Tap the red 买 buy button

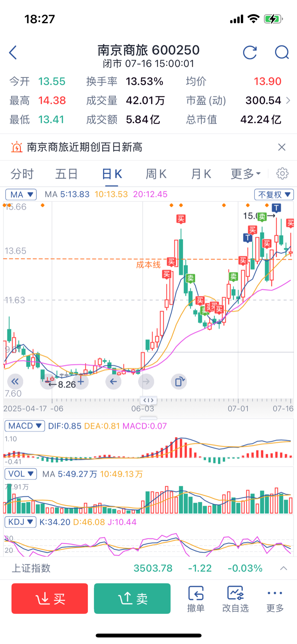pyautogui.click(x=50, y=599)
